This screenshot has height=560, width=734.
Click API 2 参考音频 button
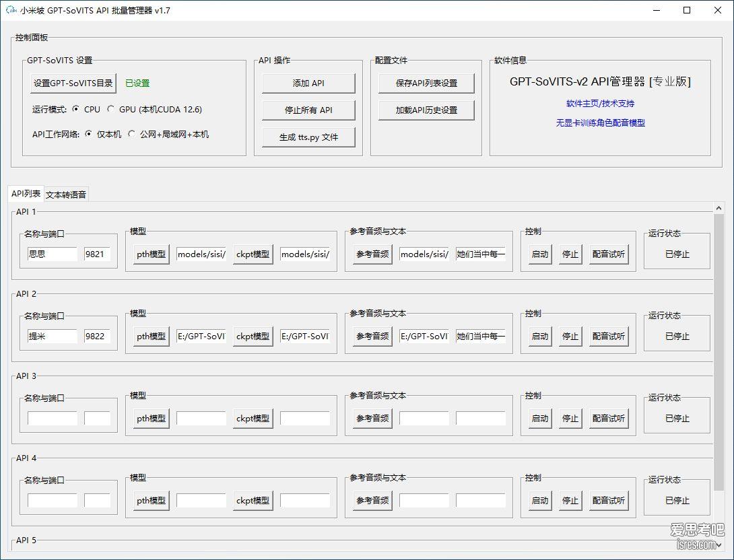[372, 336]
